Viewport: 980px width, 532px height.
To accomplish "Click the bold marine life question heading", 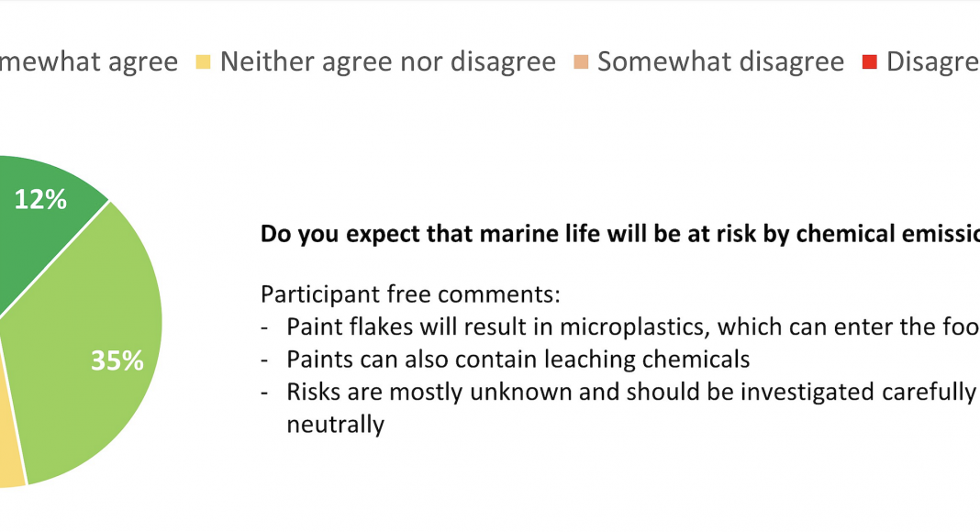I will point(620,234).
